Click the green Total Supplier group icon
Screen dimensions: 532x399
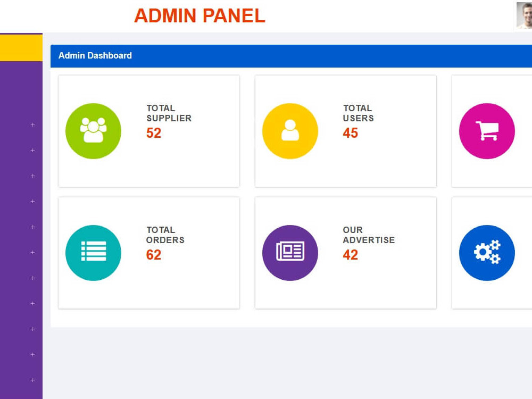[x=93, y=131]
